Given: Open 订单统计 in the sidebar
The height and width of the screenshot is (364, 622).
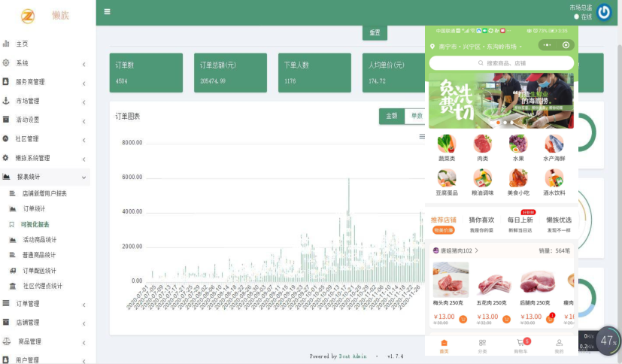Looking at the screenshot, I should (34, 208).
